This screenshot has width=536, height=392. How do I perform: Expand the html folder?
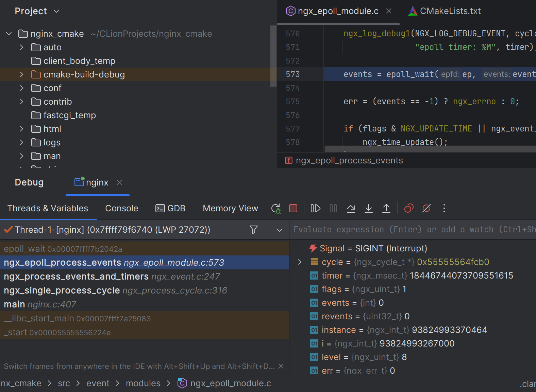point(22,129)
